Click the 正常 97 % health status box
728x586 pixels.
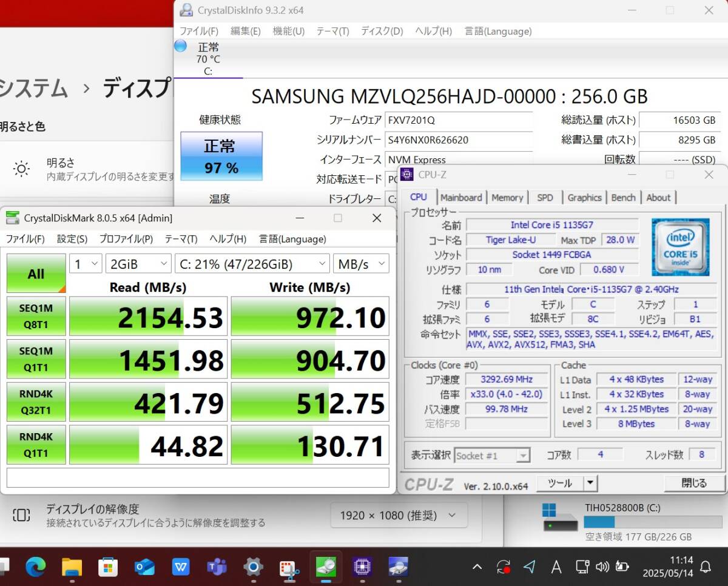221,156
